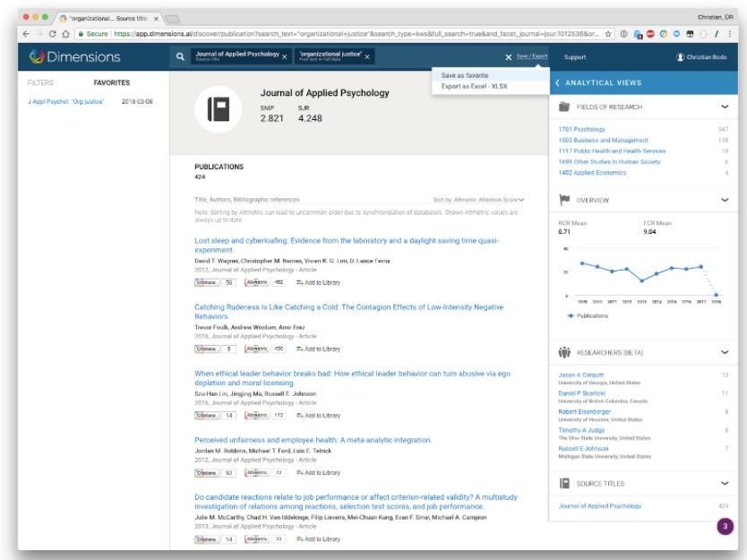The width and height of the screenshot is (747, 560).
Task: Switch to the Filters tab
Action: coord(40,82)
